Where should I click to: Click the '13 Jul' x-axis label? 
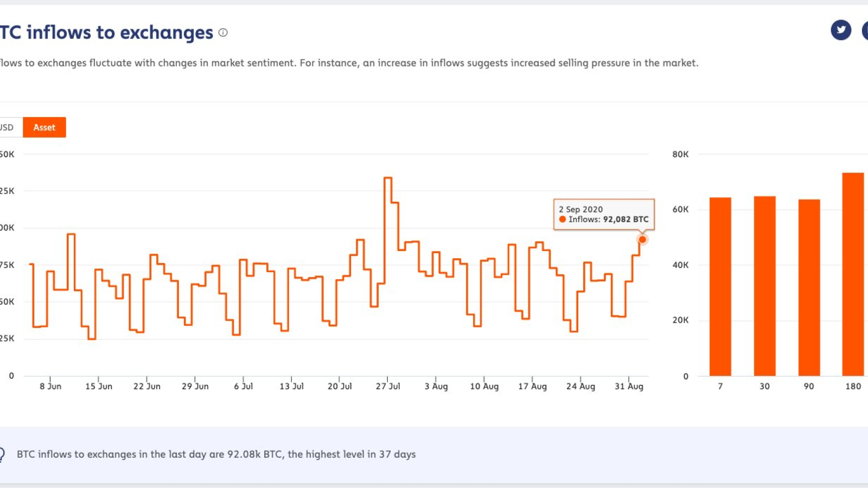coord(291,386)
